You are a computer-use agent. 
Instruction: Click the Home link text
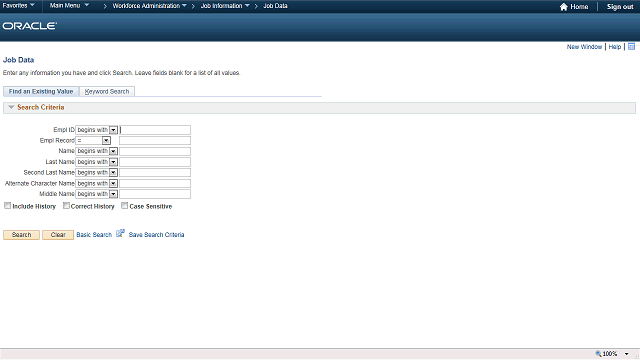579,7
